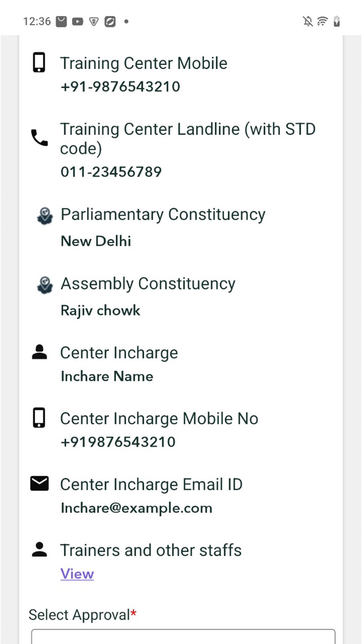Tap the incharge mobile +919876543210
Image resolution: width=362 pixels, height=644 pixels.
click(x=118, y=442)
